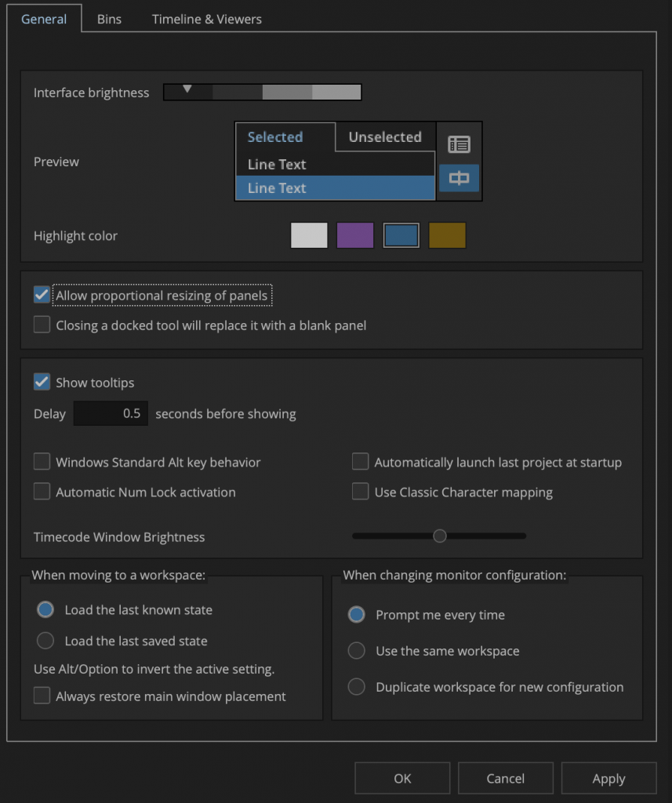Choose Duplicate workspace for new configuration
Image resolution: width=672 pixels, height=803 pixels.
point(357,687)
